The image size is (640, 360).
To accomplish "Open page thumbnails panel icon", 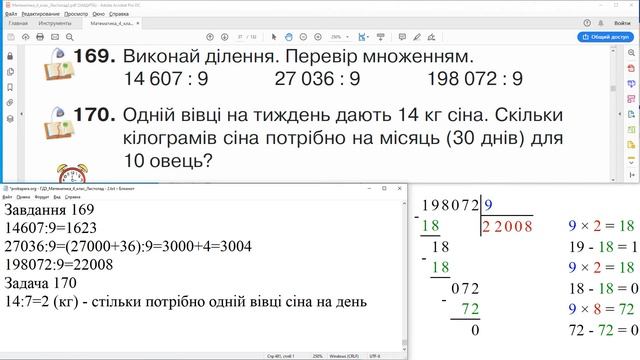I will [10, 72].
